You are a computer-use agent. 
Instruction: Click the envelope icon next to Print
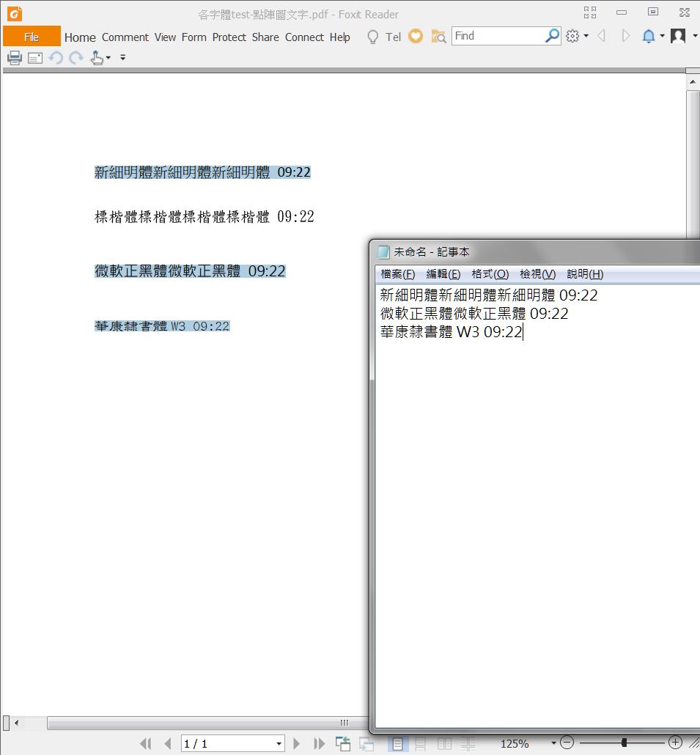pos(35,58)
